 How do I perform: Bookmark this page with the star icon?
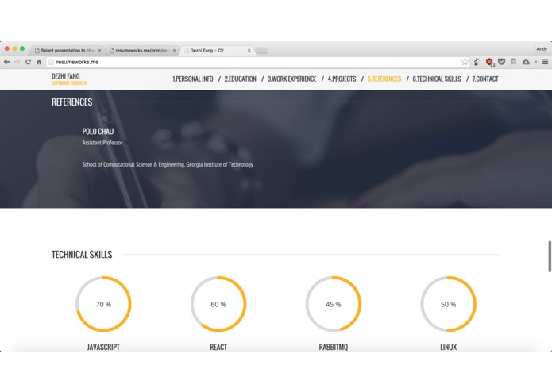click(x=465, y=62)
